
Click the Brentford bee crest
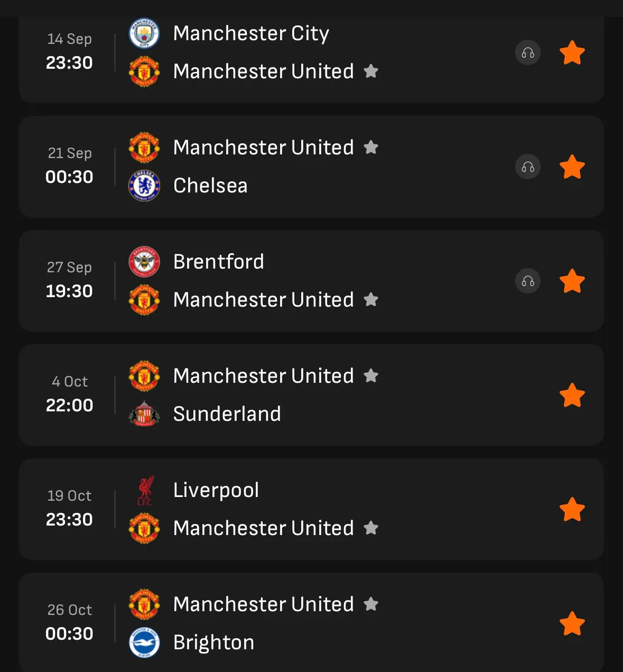pos(144,262)
